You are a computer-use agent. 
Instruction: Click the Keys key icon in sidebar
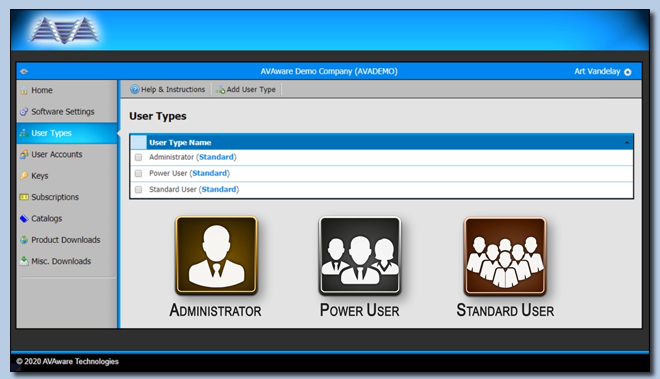pyautogui.click(x=24, y=176)
